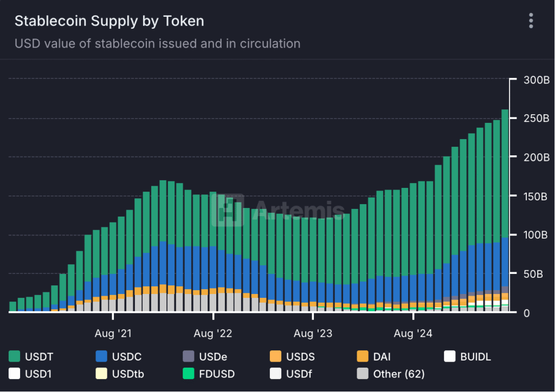Click the bright green FDUSD legend swatch
The image size is (555, 392).
pos(189,374)
